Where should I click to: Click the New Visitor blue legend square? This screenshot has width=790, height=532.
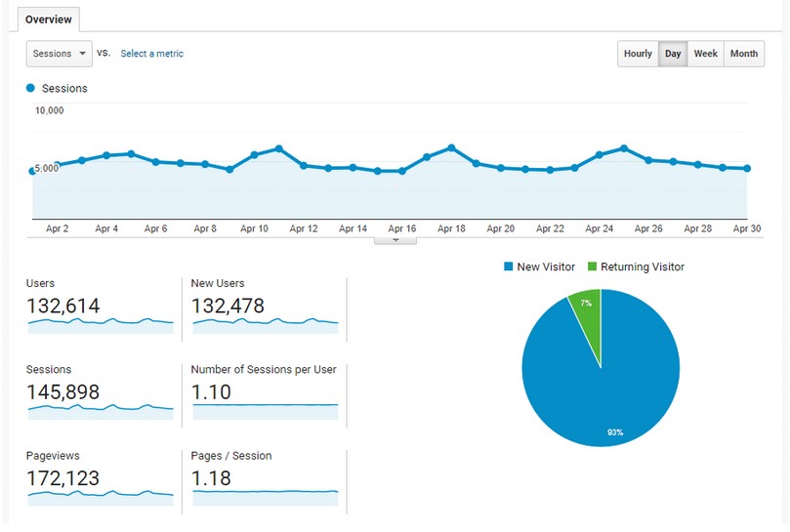[x=509, y=266]
